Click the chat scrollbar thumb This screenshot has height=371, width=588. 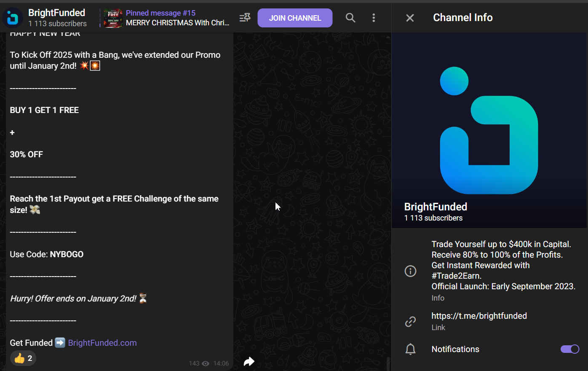(388, 364)
